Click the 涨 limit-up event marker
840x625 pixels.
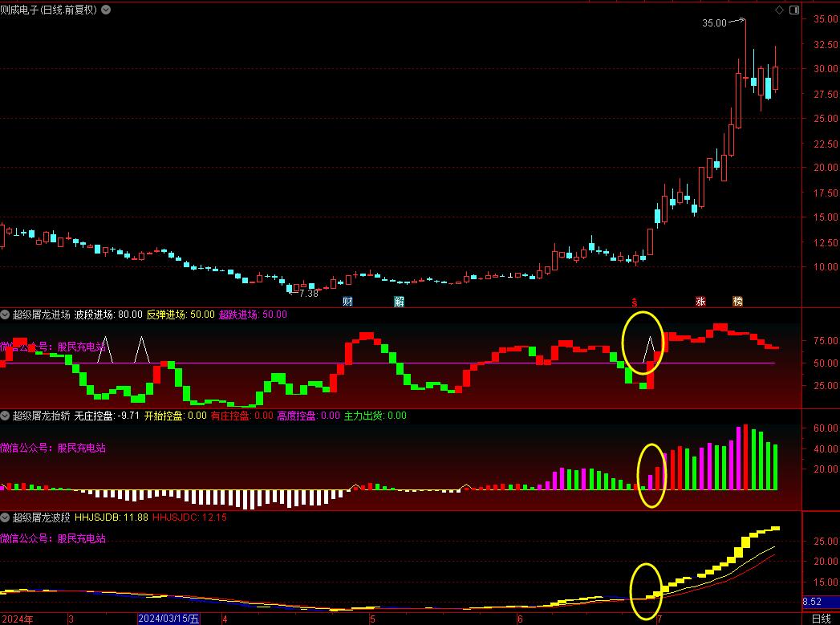click(700, 302)
